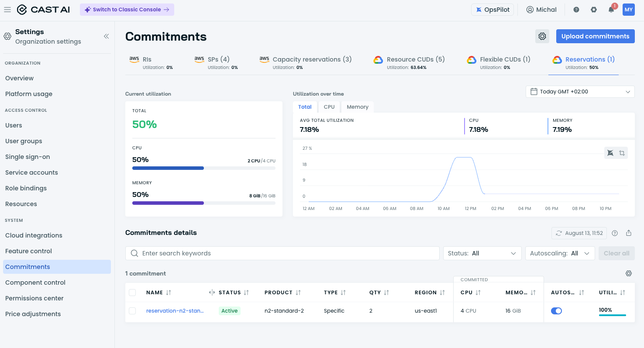Click the crop zoom icon on chart
This screenshot has width=644, height=348.
coord(622,153)
